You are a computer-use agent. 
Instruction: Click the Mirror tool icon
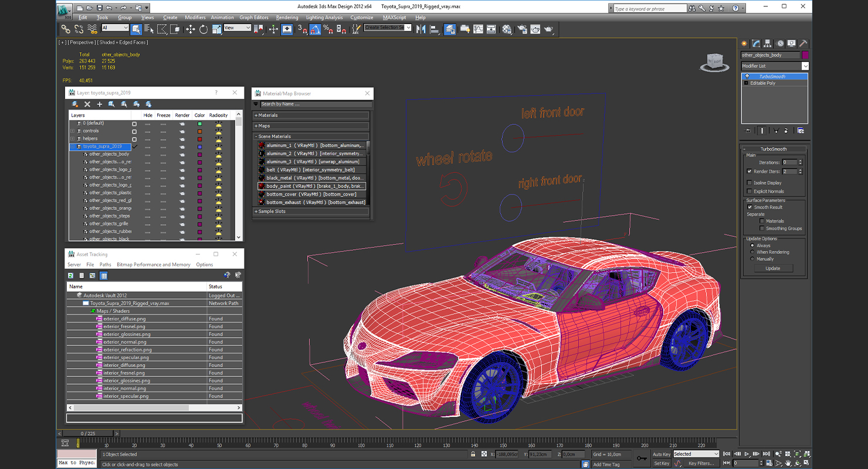pyautogui.click(x=421, y=29)
